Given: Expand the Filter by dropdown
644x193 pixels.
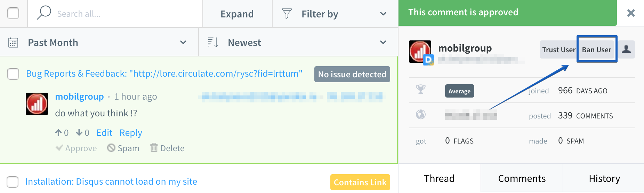Looking at the screenshot, I should (335, 14).
